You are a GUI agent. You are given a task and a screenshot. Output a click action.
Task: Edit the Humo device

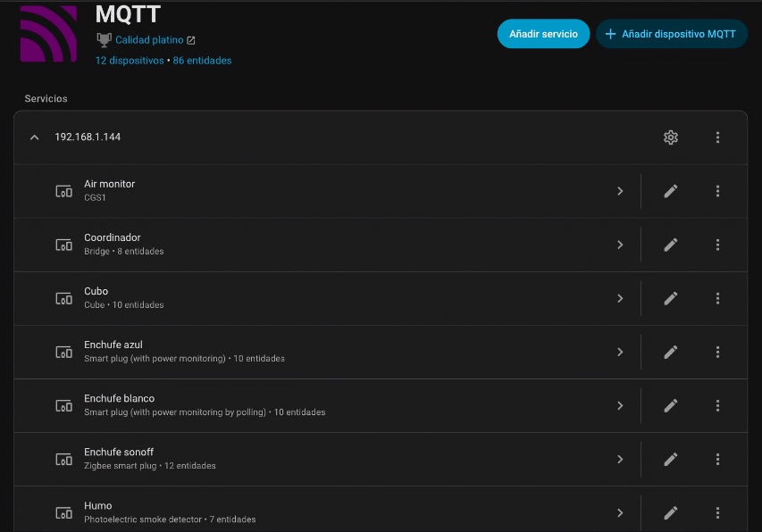(x=671, y=513)
